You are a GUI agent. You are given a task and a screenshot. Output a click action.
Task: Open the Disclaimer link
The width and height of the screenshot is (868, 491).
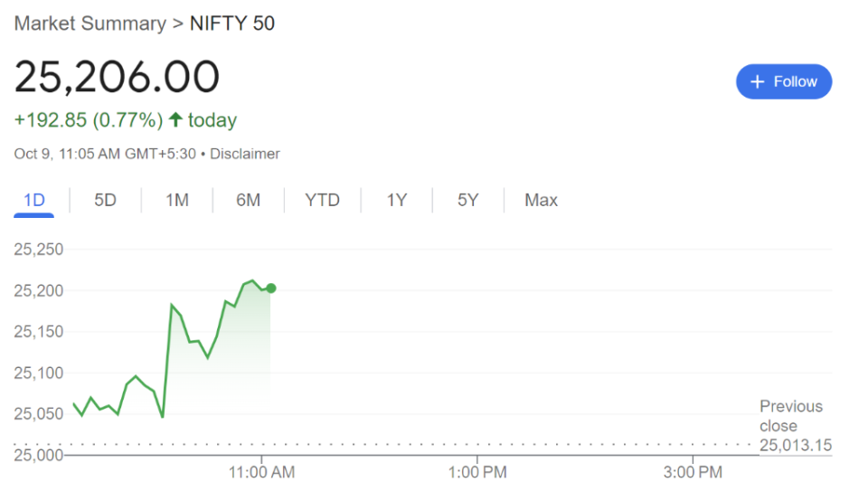coord(245,154)
